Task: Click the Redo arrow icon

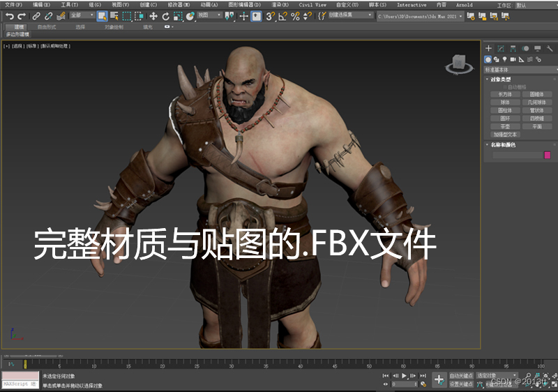Action: (22, 16)
